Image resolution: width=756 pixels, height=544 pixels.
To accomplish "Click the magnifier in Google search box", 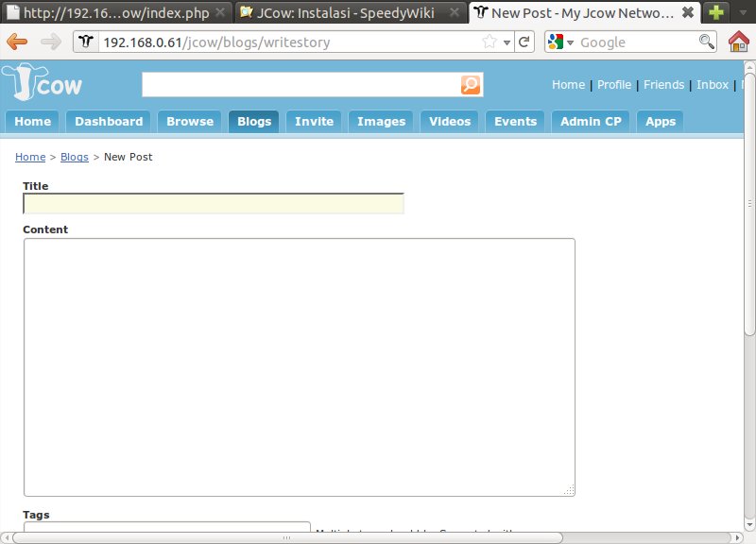I will (706, 42).
